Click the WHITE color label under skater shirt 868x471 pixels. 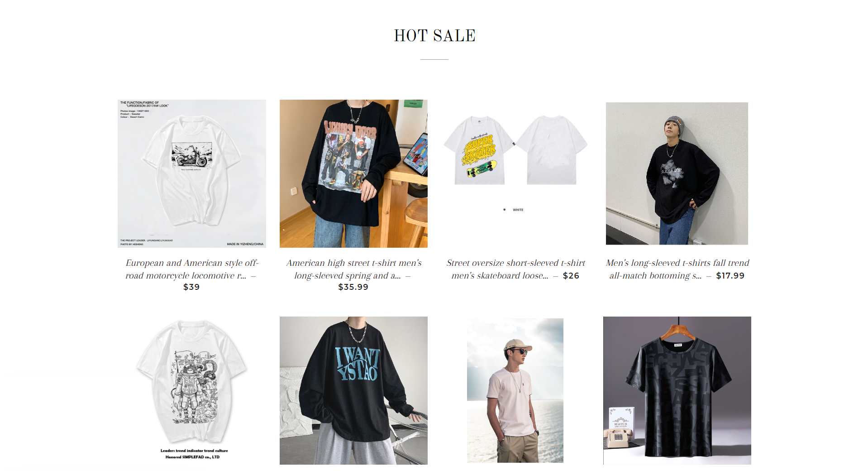click(x=518, y=210)
